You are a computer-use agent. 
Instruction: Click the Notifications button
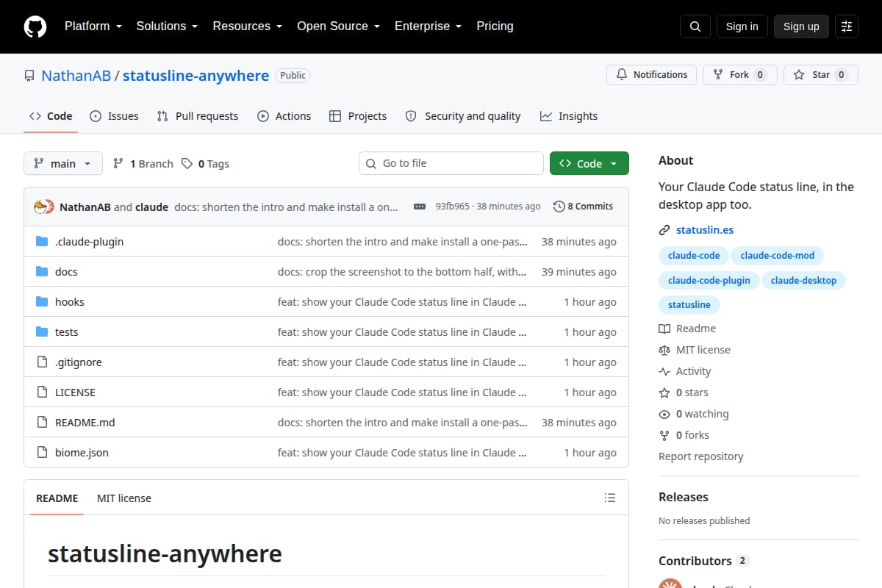tap(652, 75)
